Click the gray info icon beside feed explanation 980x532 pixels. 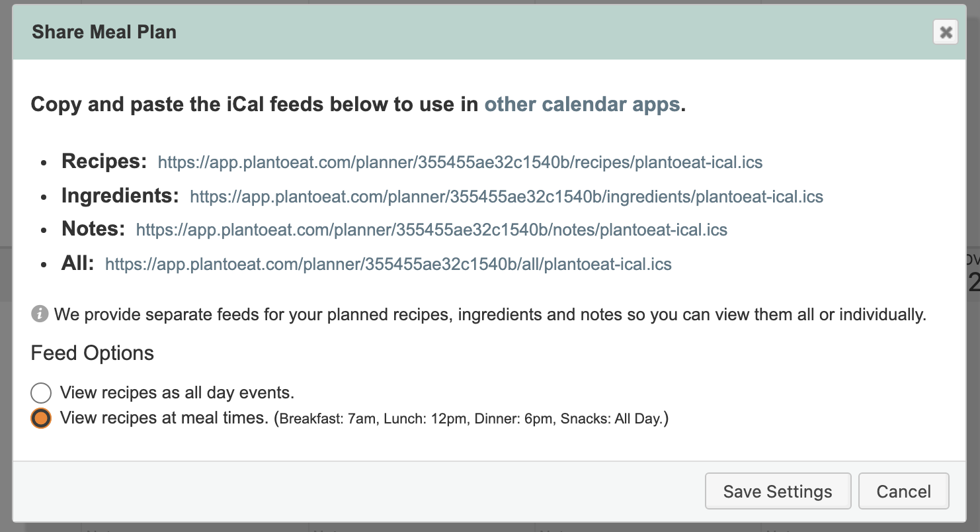point(40,314)
